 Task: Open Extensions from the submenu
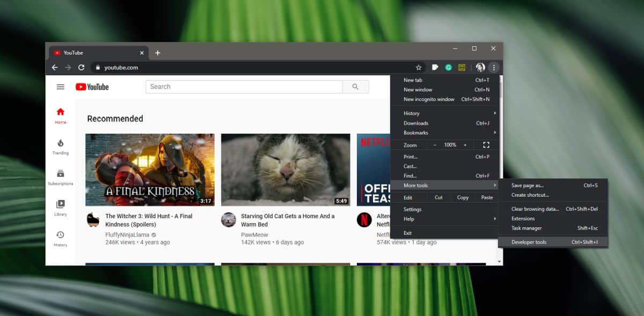click(553, 219)
